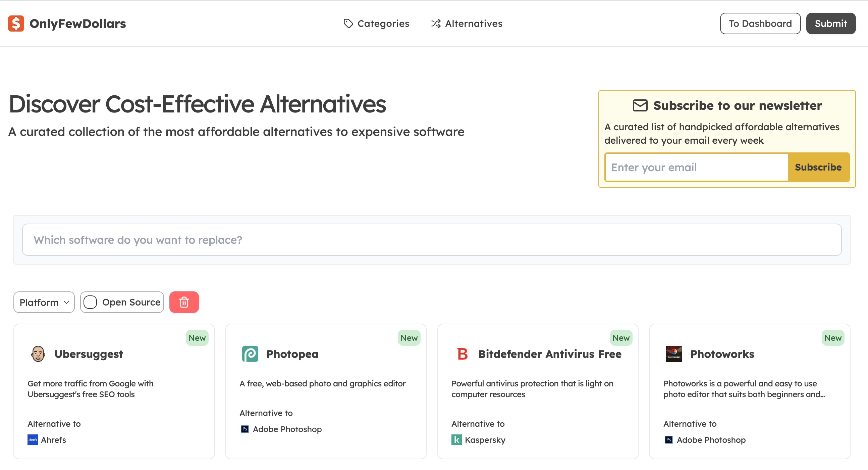
Task: Open the Categories menu item
Action: (376, 23)
